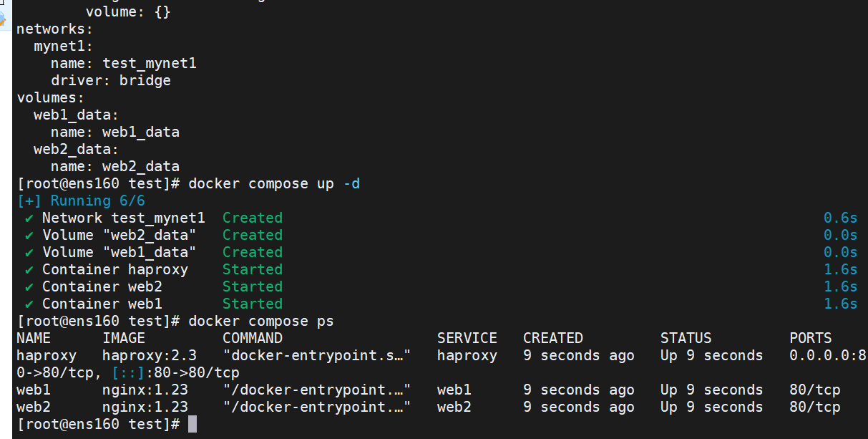Click the green "Started" text for Container haproxy
The width and height of the screenshot is (868, 439).
pos(253,269)
